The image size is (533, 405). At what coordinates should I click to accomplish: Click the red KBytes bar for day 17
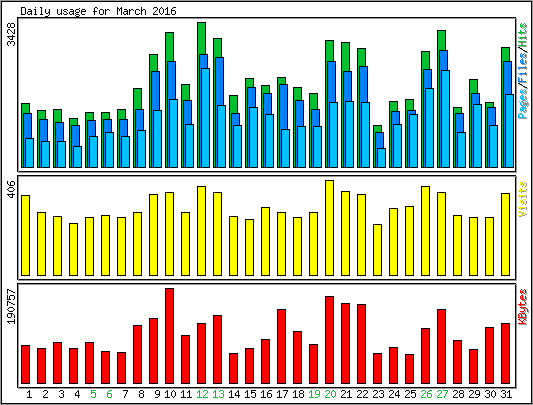point(281,347)
